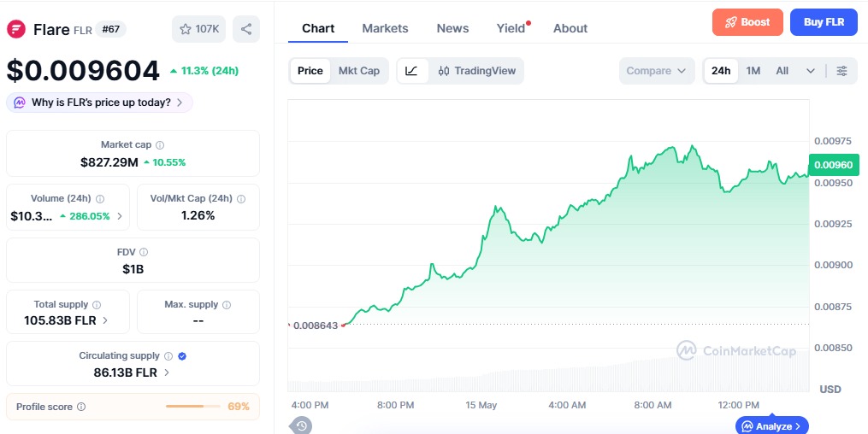Click the 11.3% (24h) change text
Screen dimensions: 868x434
click(204, 71)
